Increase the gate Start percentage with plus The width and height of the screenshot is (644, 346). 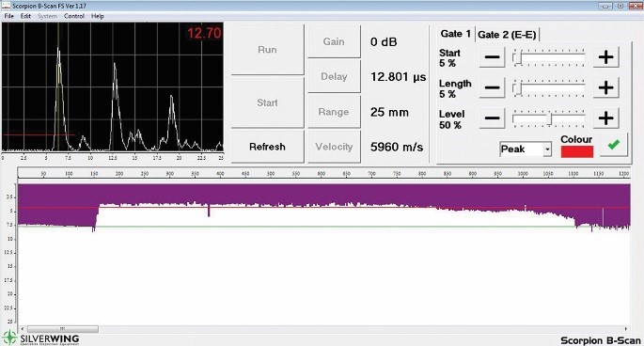(x=605, y=57)
